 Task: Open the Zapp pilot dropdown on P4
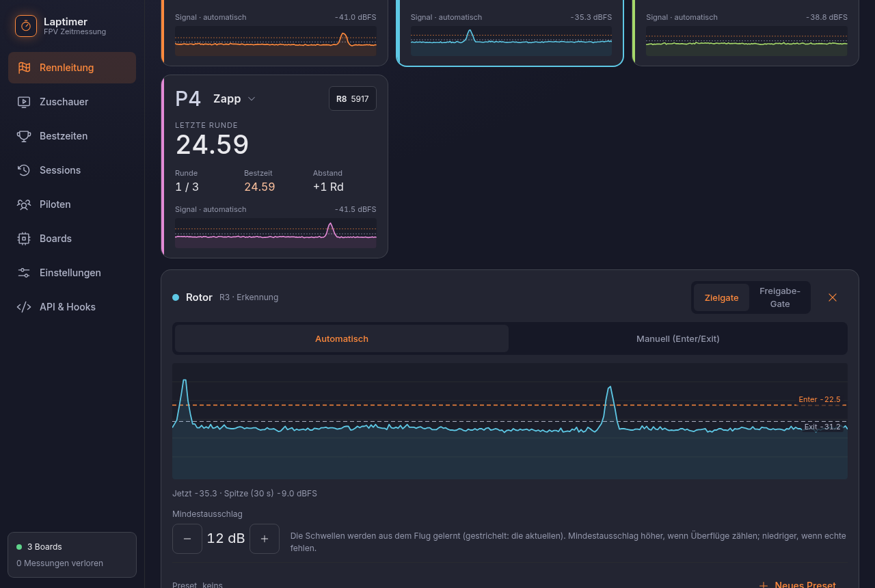(234, 98)
